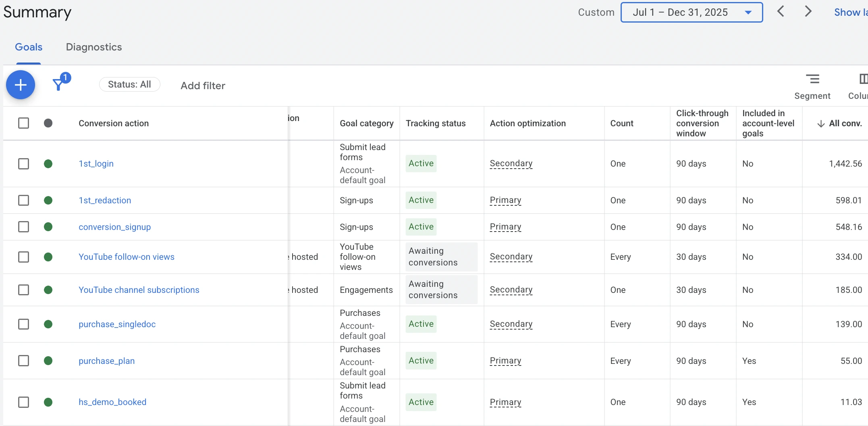
Task: Open the 1st_redaction conversion action link
Action: point(105,200)
